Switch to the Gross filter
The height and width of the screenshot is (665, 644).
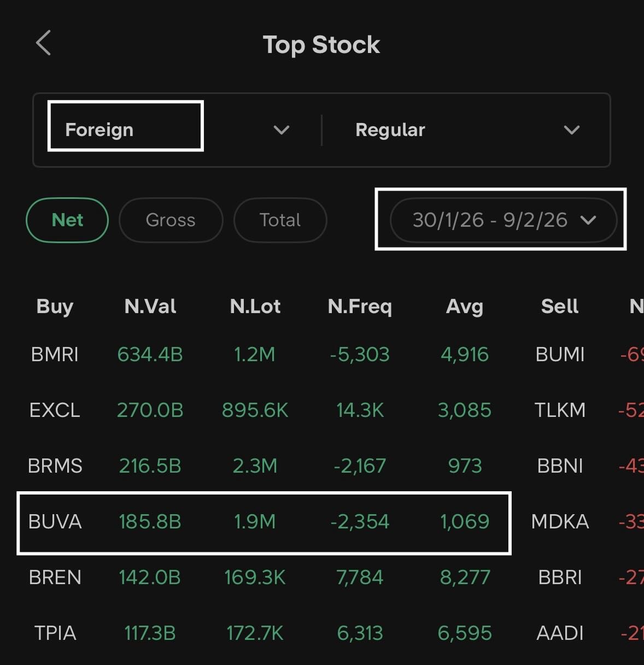point(171,220)
